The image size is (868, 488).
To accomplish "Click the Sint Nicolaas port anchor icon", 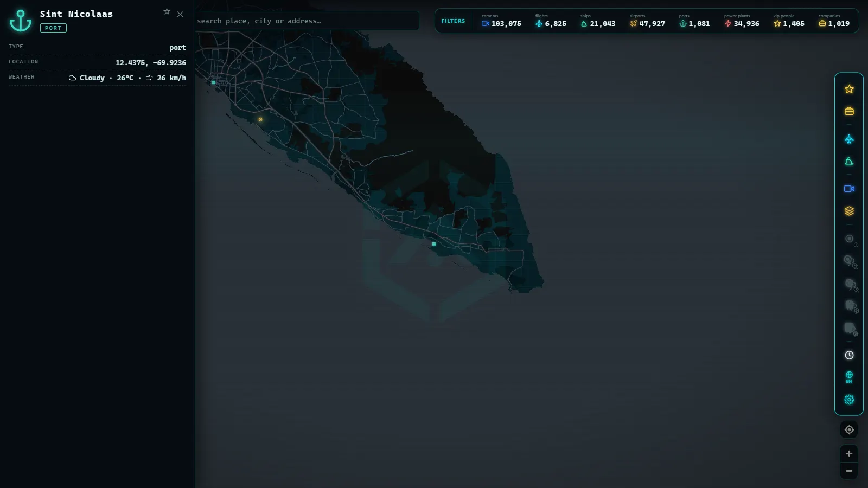I will 21,21.
